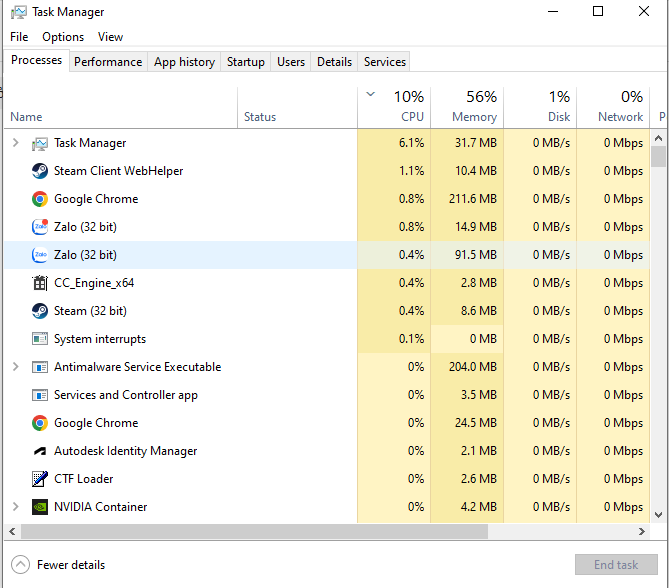Image resolution: width=669 pixels, height=588 pixels.
Task: Click the Steam Client WebHelper icon
Action: tap(40, 171)
